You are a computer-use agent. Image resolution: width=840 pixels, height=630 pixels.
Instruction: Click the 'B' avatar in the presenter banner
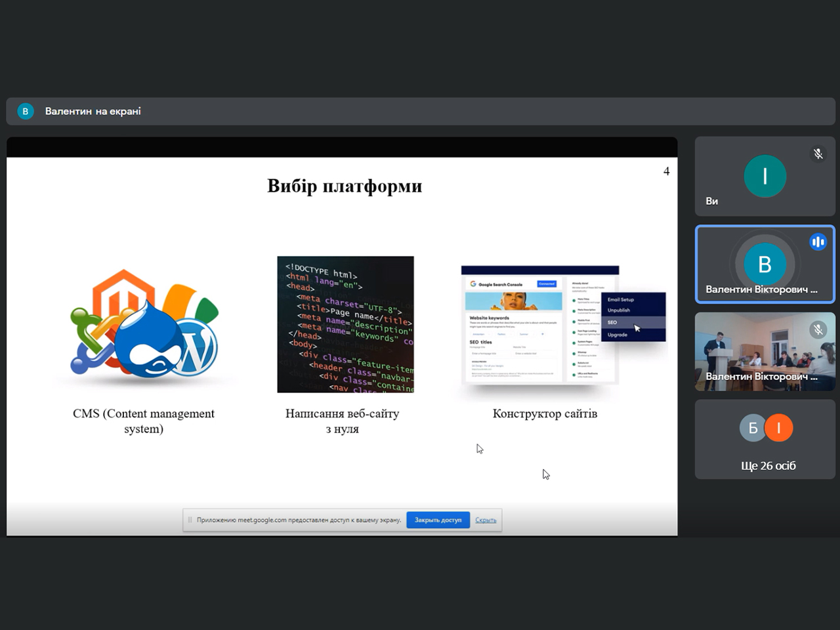pyautogui.click(x=26, y=112)
